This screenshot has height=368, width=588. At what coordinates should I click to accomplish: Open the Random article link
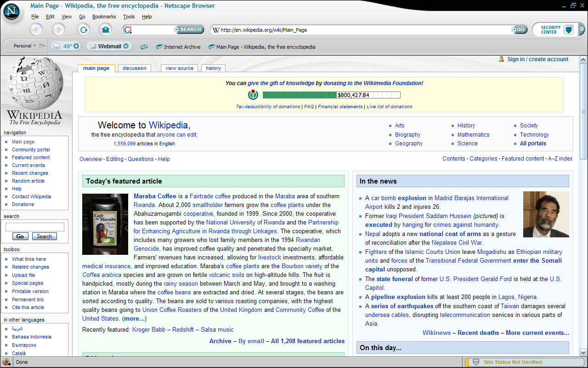[28, 181]
